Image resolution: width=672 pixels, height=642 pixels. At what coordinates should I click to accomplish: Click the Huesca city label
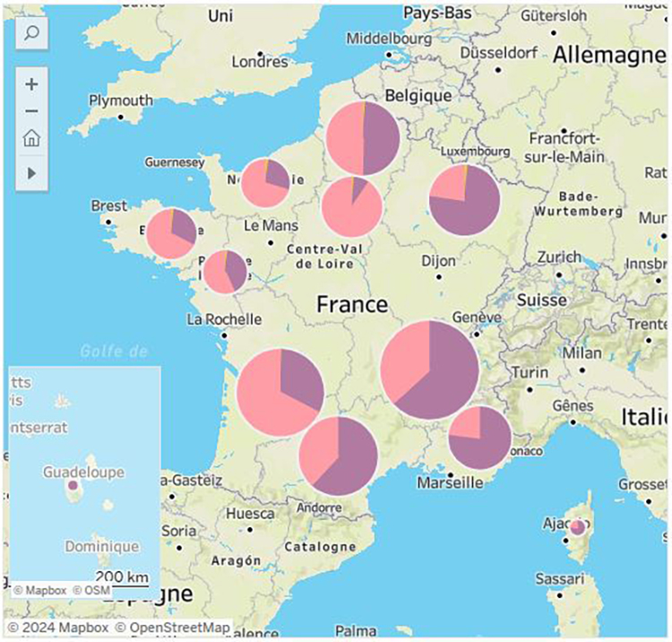pos(250,514)
